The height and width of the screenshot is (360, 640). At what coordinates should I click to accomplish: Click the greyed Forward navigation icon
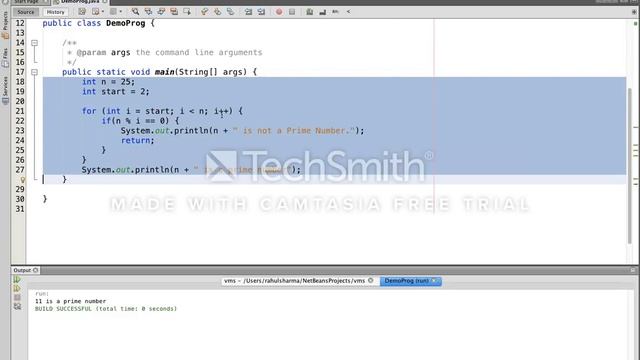(113, 12)
